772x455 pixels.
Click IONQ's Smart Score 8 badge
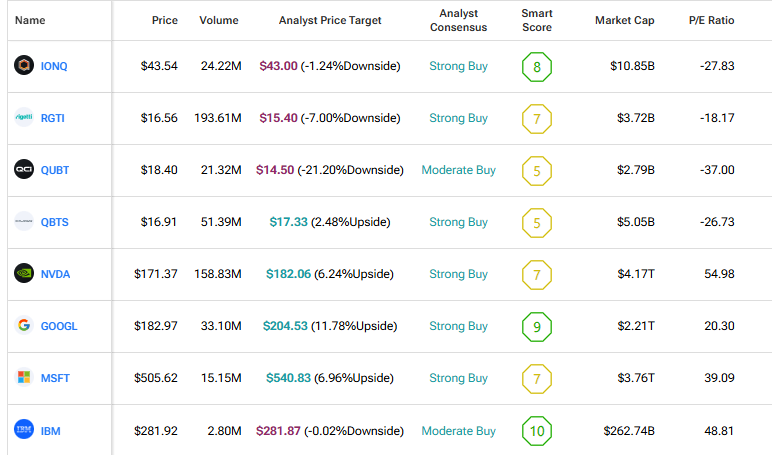[x=537, y=67]
